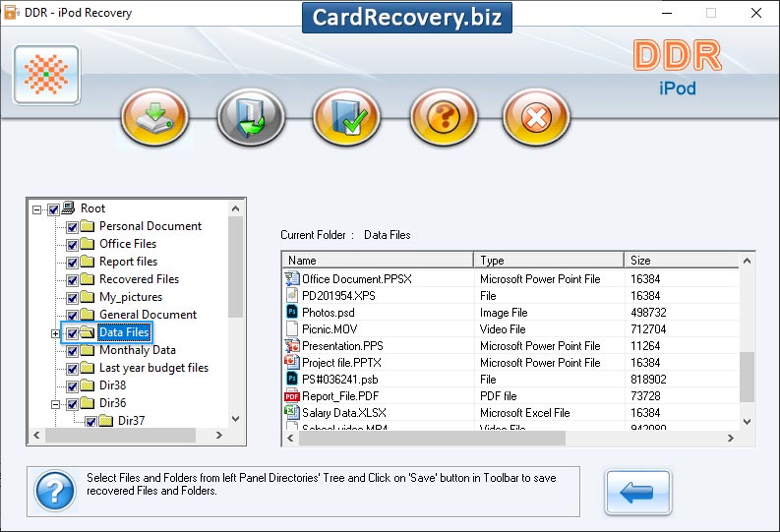The height and width of the screenshot is (532, 780).
Task: Uncheck the Office Files checkbox
Action: (x=72, y=245)
